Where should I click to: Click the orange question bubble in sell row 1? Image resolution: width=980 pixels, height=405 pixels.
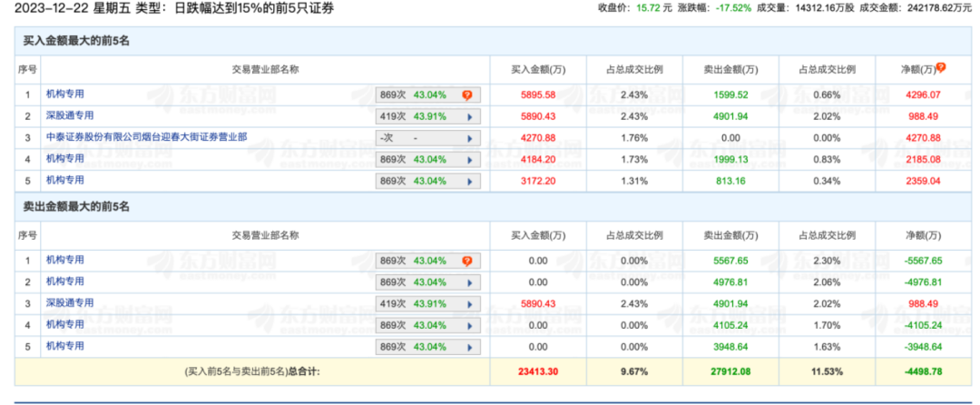coord(467,261)
